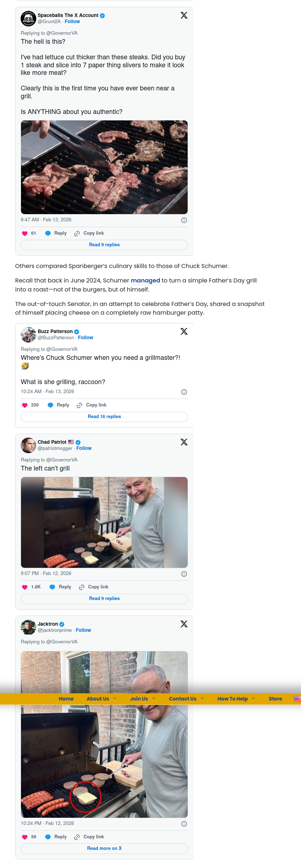Open the grilled steaks photo in tweet
The image size is (301, 868).
[x=104, y=167]
